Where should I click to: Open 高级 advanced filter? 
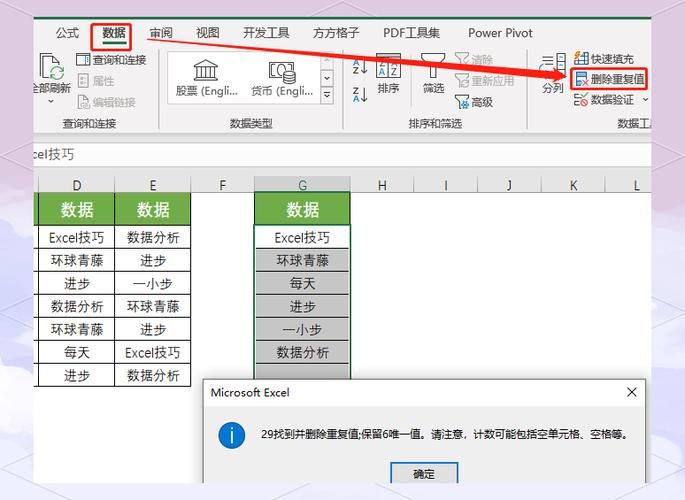[474, 102]
